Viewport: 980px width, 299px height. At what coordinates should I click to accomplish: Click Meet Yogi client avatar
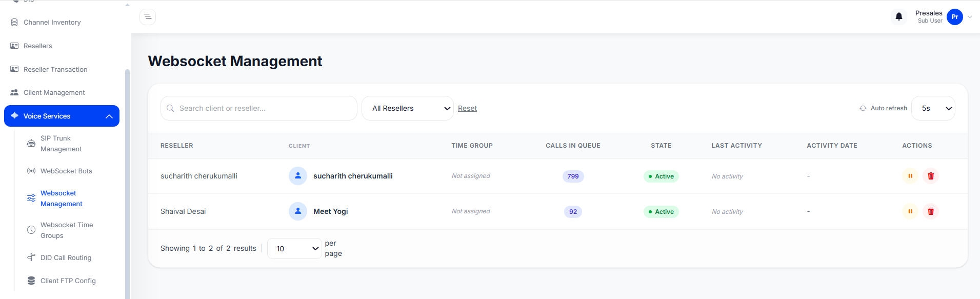298,211
